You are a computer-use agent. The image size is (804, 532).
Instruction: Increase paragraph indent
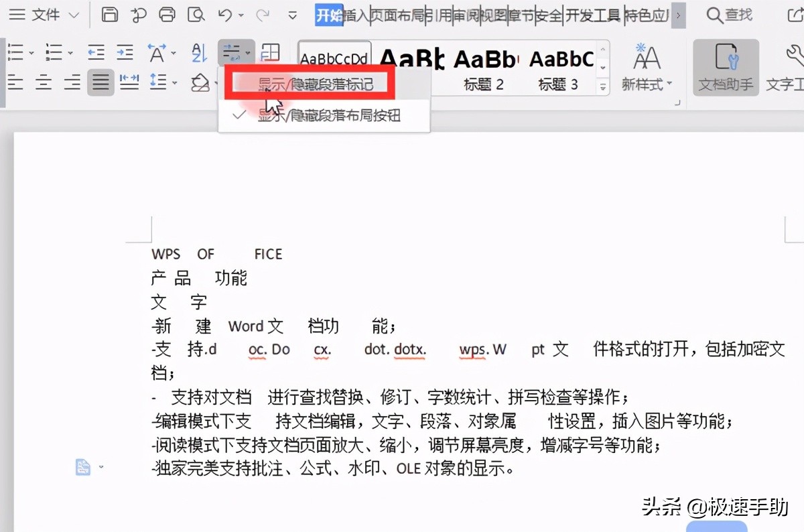[x=125, y=52]
